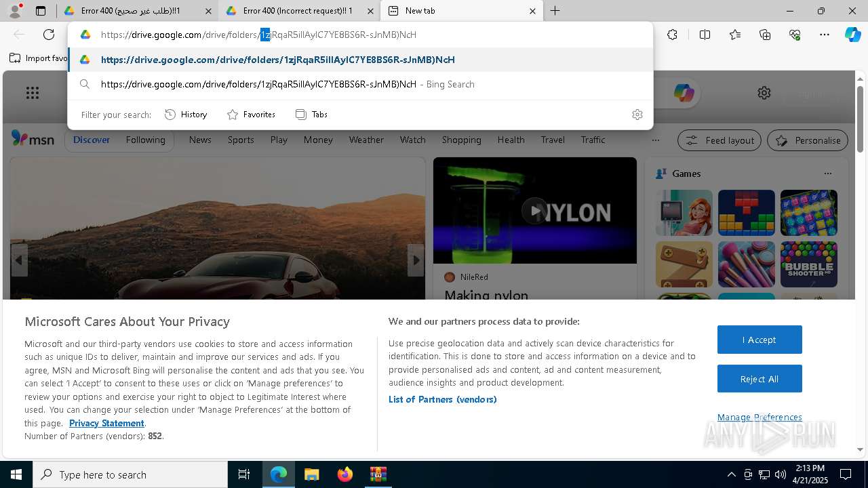
Task: Open the Money category
Action: pos(318,140)
